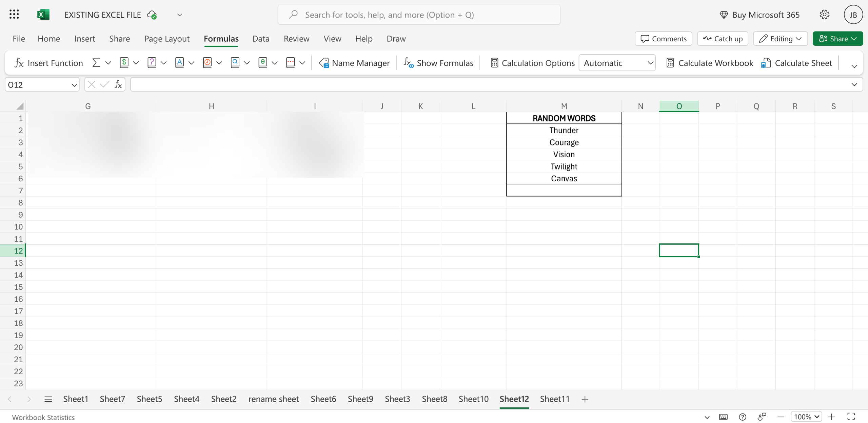This screenshot has height=423, width=868.
Task: Open the Lookup & Reference functions icon
Action: [235, 63]
